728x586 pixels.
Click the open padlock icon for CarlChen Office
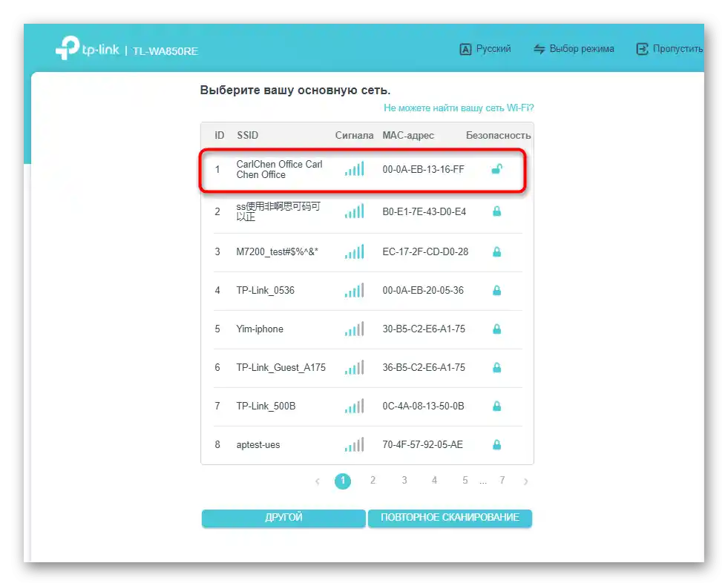[x=496, y=169]
